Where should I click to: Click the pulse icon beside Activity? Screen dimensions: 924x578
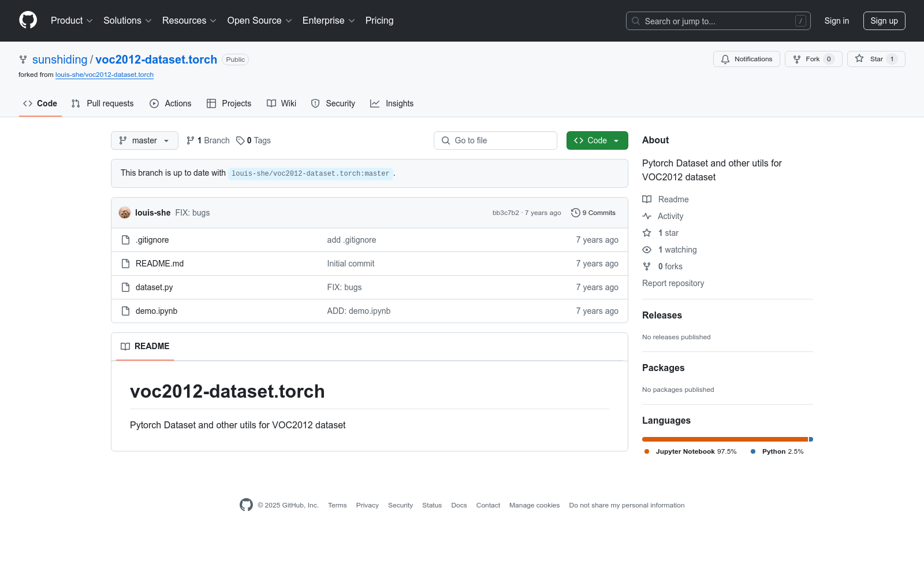click(x=647, y=216)
